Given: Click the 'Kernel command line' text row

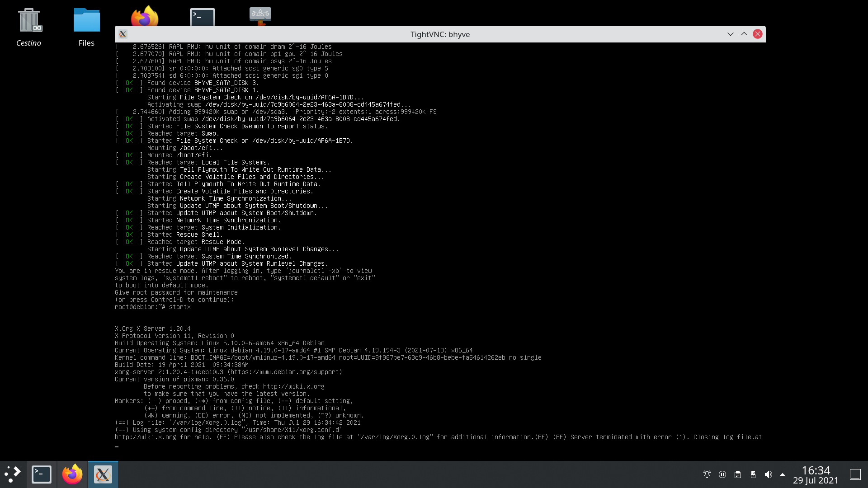Looking at the screenshot, I should coord(328,357).
